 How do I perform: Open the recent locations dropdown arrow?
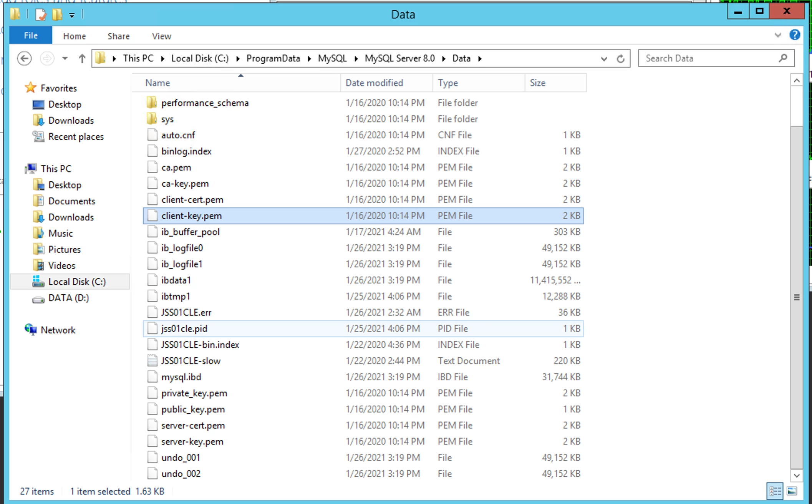pos(65,58)
